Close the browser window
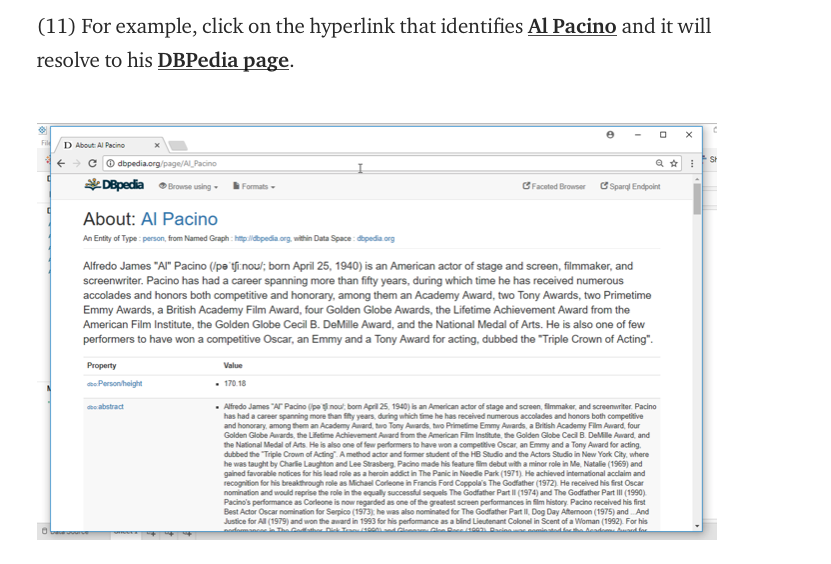831x564 pixels. (x=689, y=135)
